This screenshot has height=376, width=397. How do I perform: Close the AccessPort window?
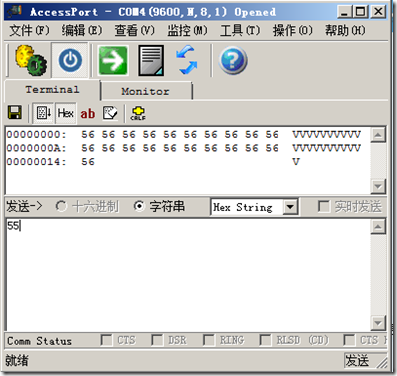coord(378,12)
